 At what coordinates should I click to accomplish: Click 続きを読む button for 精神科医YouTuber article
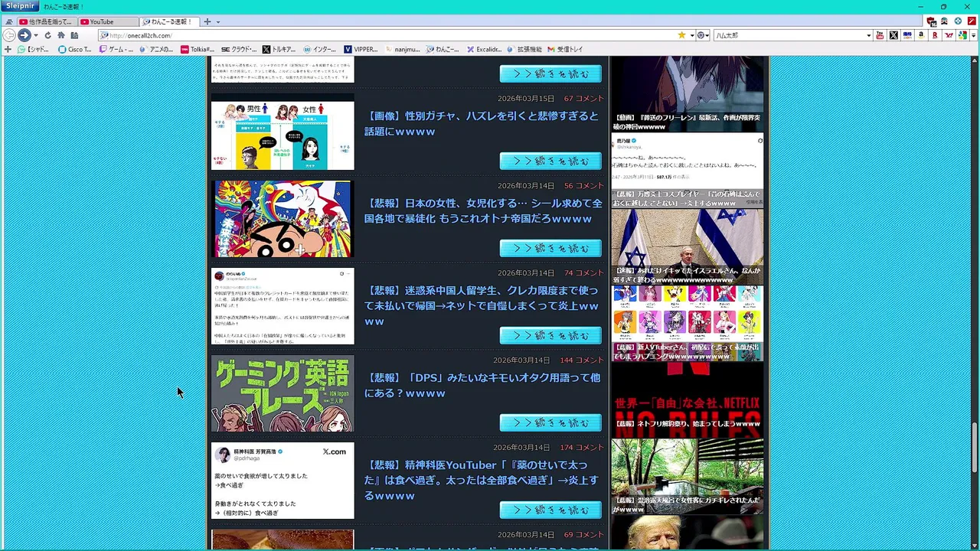click(x=550, y=510)
